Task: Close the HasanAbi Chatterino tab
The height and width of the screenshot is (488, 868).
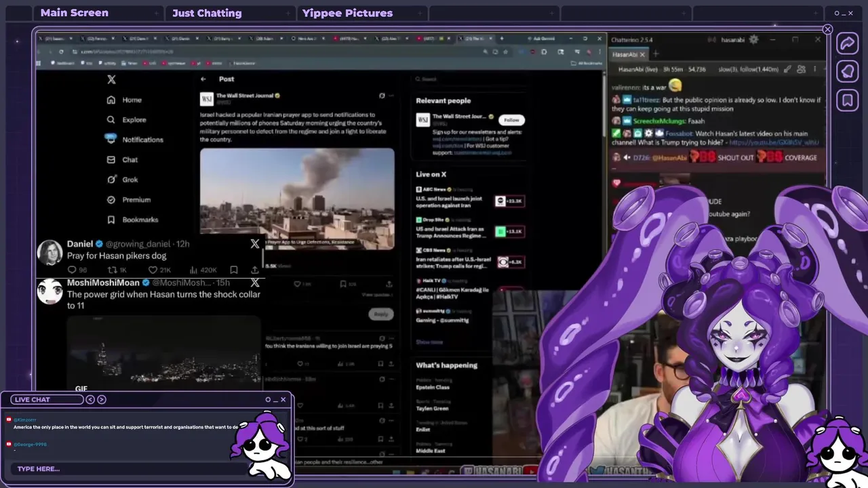Action: click(x=642, y=54)
